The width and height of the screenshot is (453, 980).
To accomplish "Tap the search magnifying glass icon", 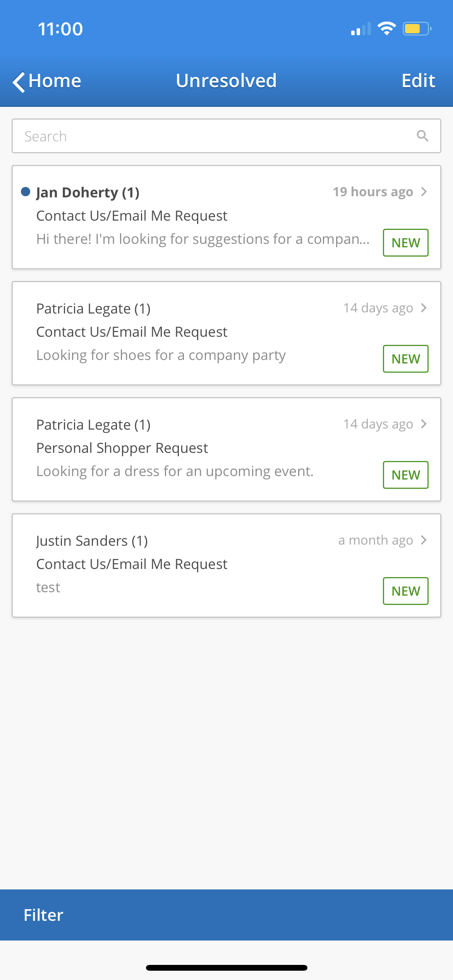I will (422, 136).
